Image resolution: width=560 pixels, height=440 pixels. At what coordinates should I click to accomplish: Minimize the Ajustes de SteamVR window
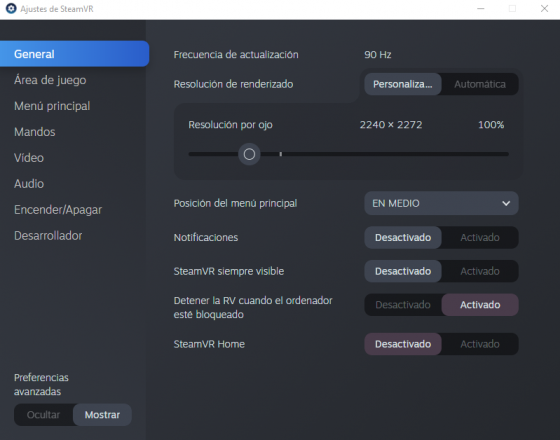coord(481,9)
